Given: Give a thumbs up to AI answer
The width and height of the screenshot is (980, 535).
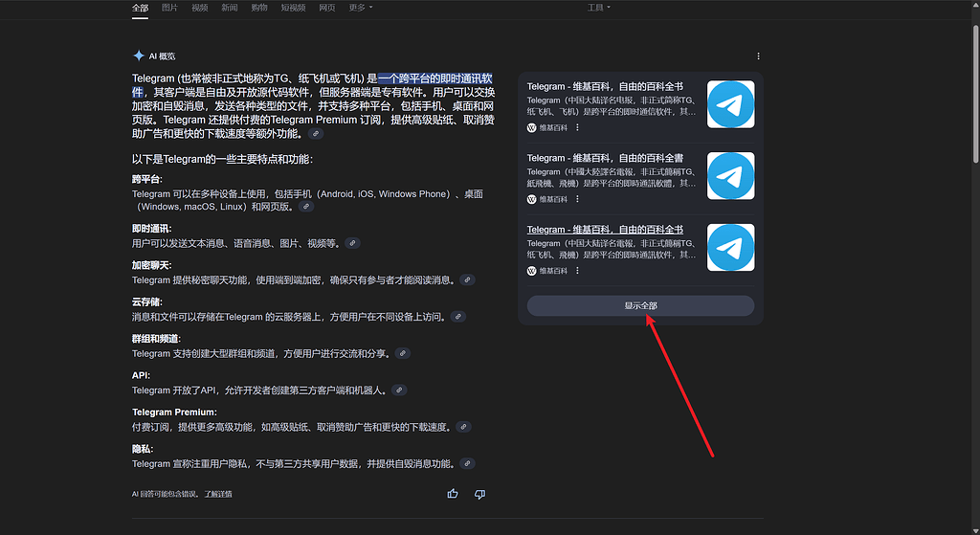Looking at the screenshot, I should (453, 494).
